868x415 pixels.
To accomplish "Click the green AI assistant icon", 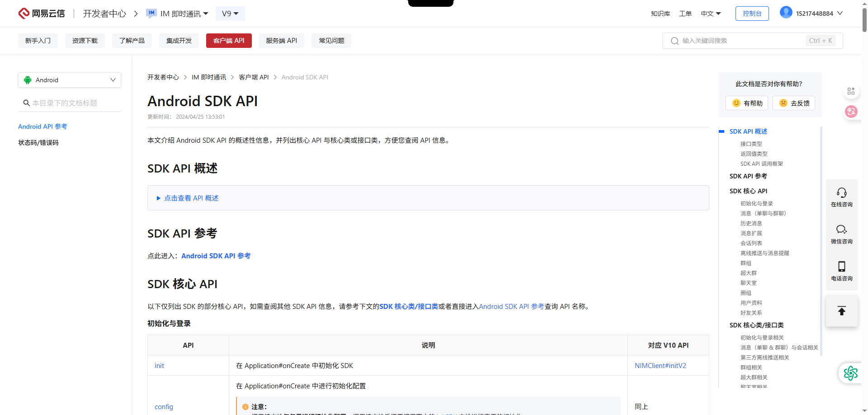I will [x=851, y=373].
